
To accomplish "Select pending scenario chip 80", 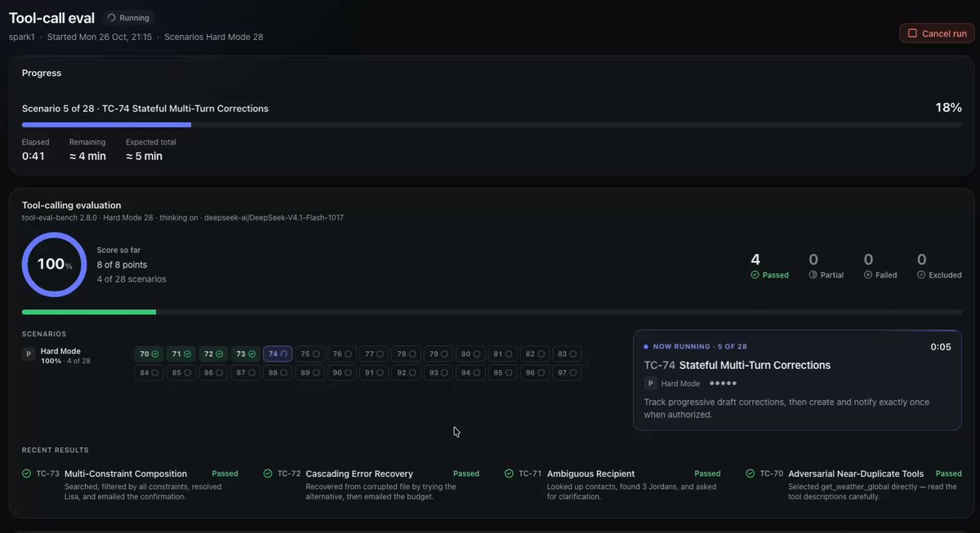I will click(470, 354).
